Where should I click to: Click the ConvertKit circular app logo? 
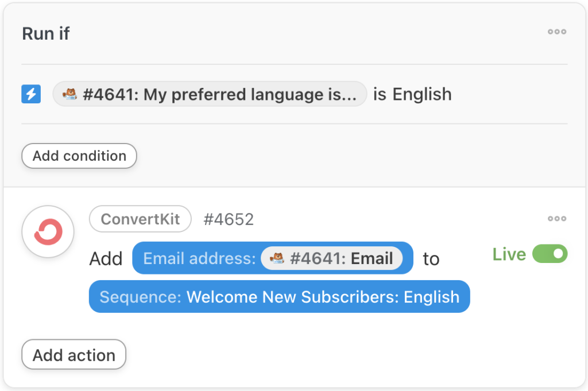(48, 231)
